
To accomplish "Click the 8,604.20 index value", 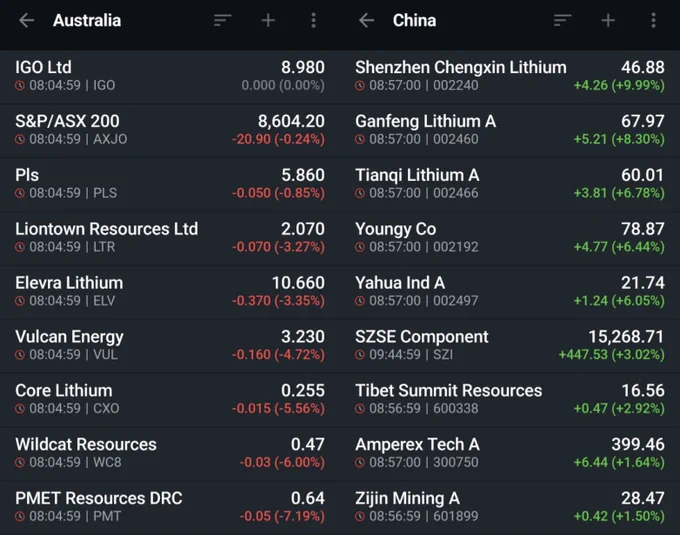I will point(291,121).
